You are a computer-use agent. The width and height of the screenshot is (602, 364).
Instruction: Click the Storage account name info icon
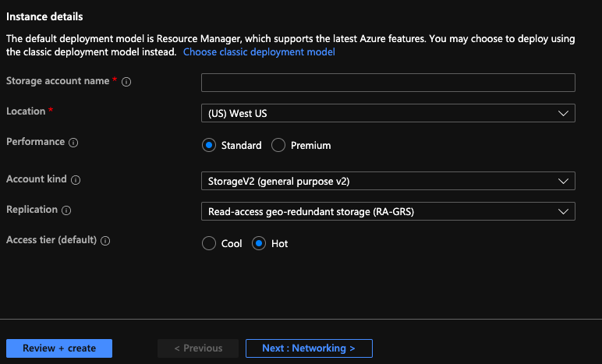click(126, 82)
